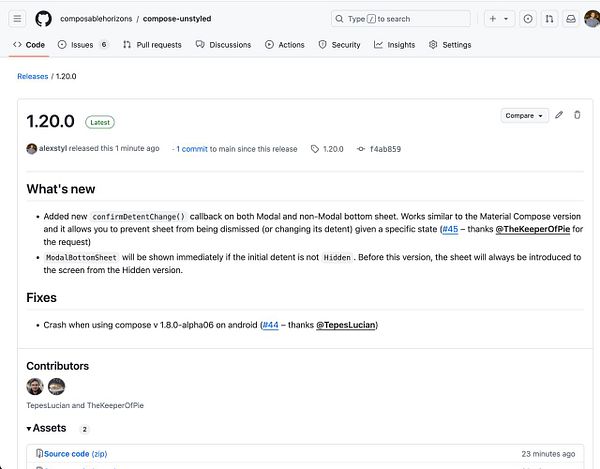Edit this release with pencil icon

[x=559, y=115]
